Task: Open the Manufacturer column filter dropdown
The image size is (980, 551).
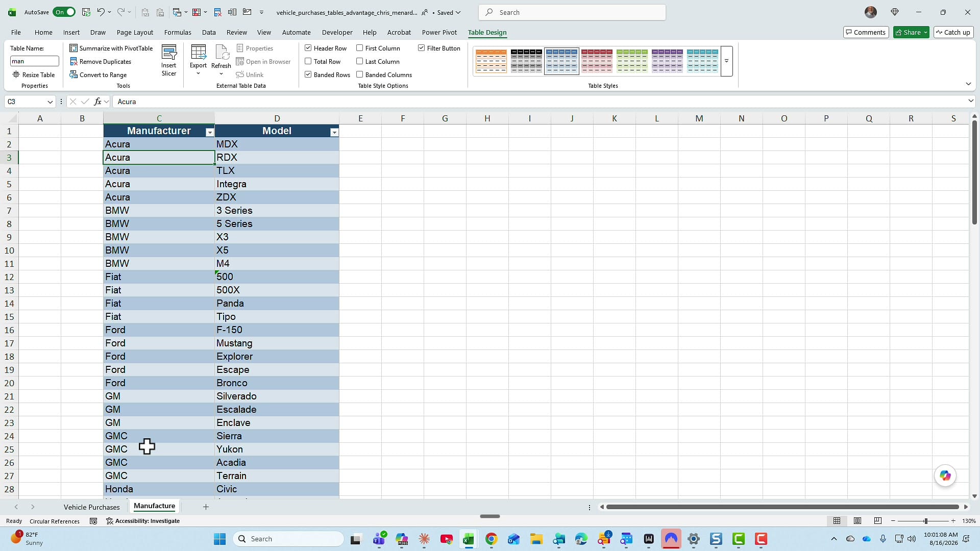Action: (210, 132)
